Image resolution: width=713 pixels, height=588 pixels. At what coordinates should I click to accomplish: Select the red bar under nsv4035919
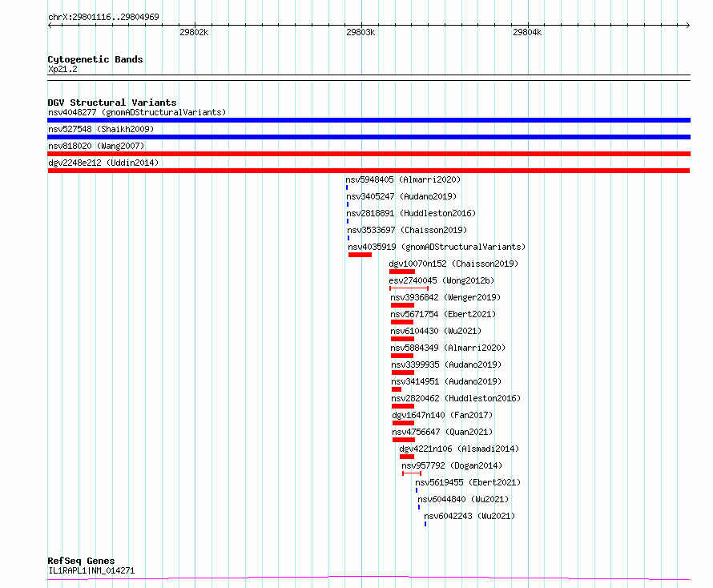tap(361, 255)
